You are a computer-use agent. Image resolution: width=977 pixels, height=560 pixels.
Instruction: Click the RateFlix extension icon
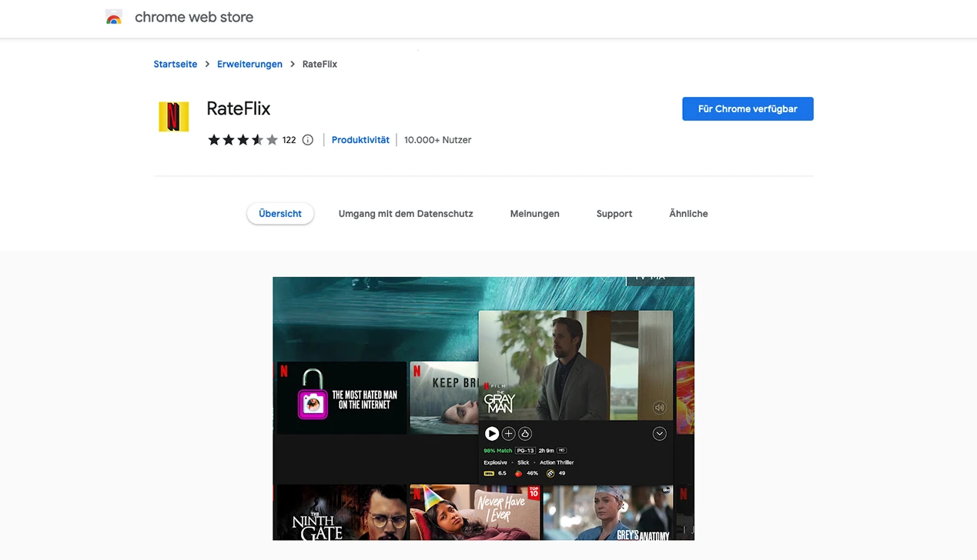(x=174, y=117)
